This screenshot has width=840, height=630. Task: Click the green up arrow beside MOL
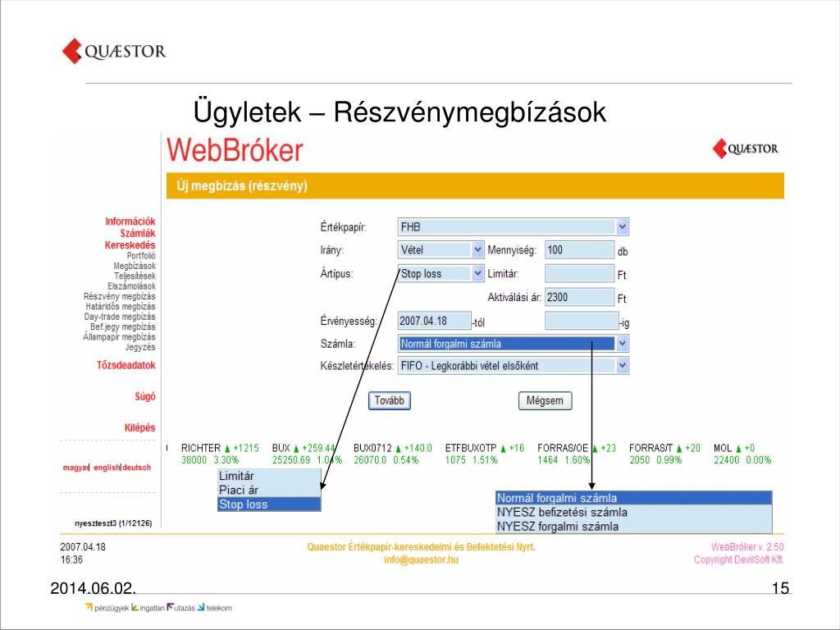(x=739, y=449)
